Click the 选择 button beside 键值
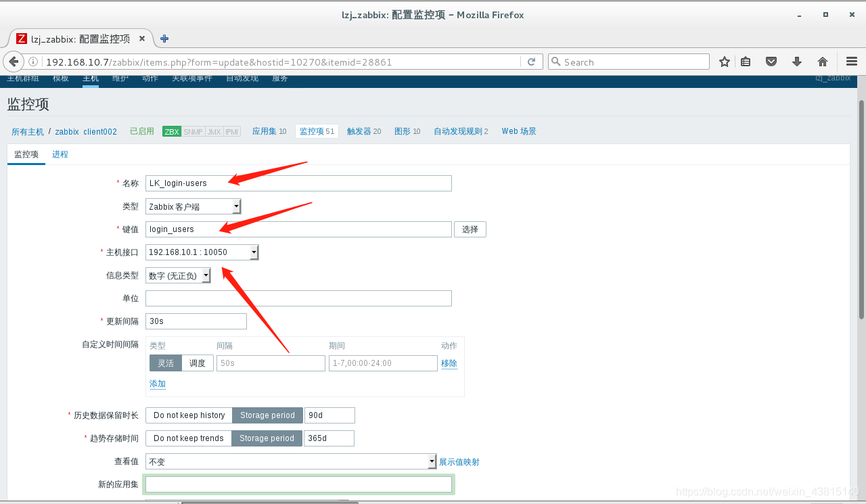Viewport: 866px width, 504px height. (x=470, y=229)
